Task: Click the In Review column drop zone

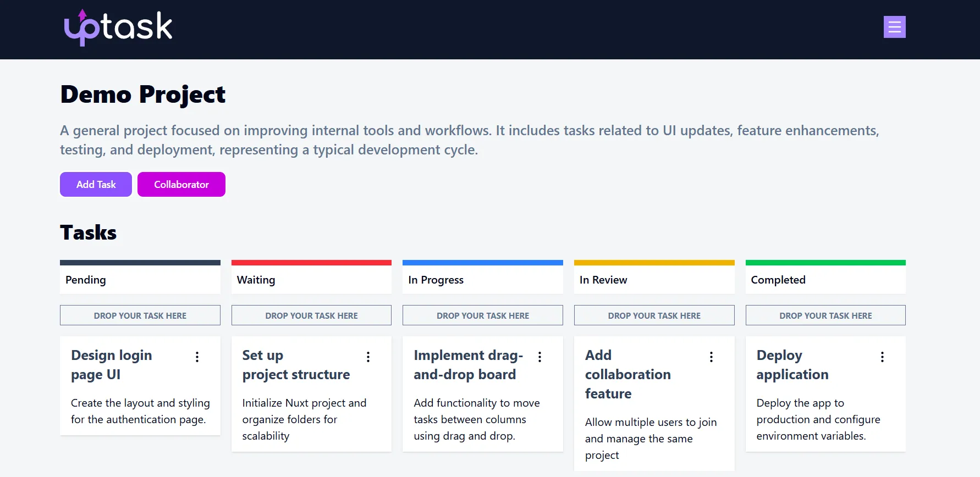Action: [654, 315]
